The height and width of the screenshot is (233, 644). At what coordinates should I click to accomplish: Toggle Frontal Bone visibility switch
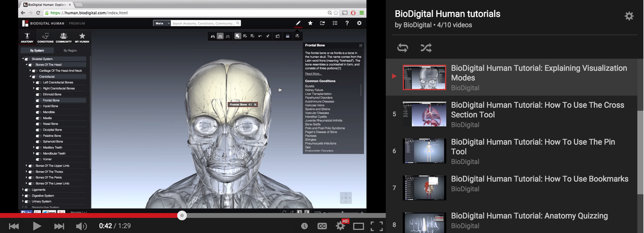point(39,100)
